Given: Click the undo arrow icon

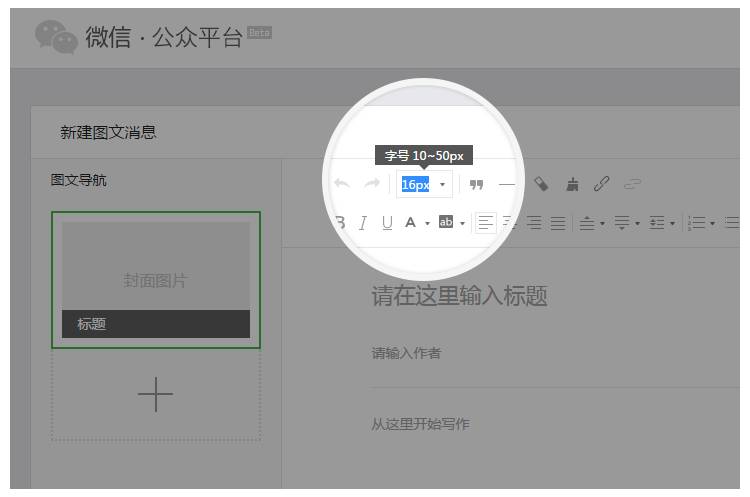Looking at the screenshot, I should pyautogui.click(x=342, y=184).
